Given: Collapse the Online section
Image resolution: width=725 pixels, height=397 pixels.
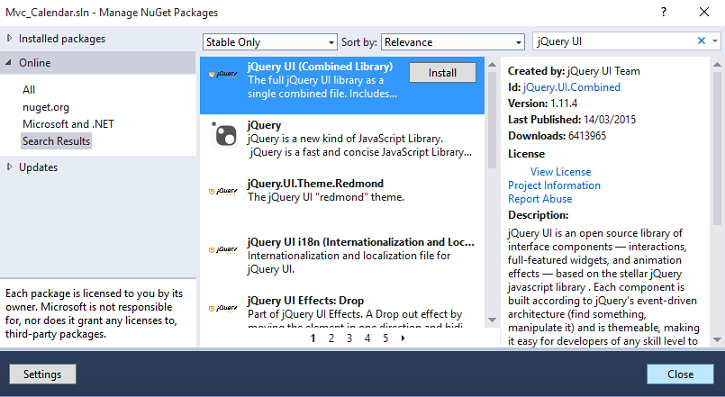Looking at the screenshot, I should [x=9, y=62].
